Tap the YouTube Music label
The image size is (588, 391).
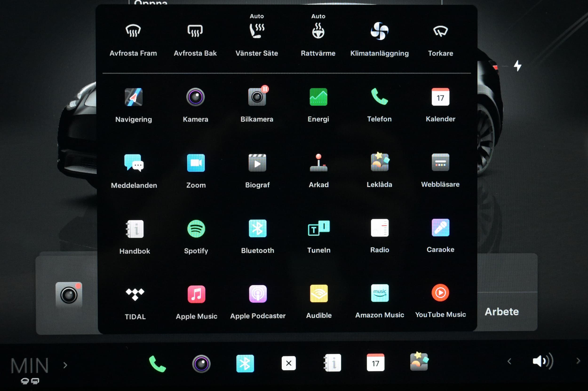click(441, 315)
